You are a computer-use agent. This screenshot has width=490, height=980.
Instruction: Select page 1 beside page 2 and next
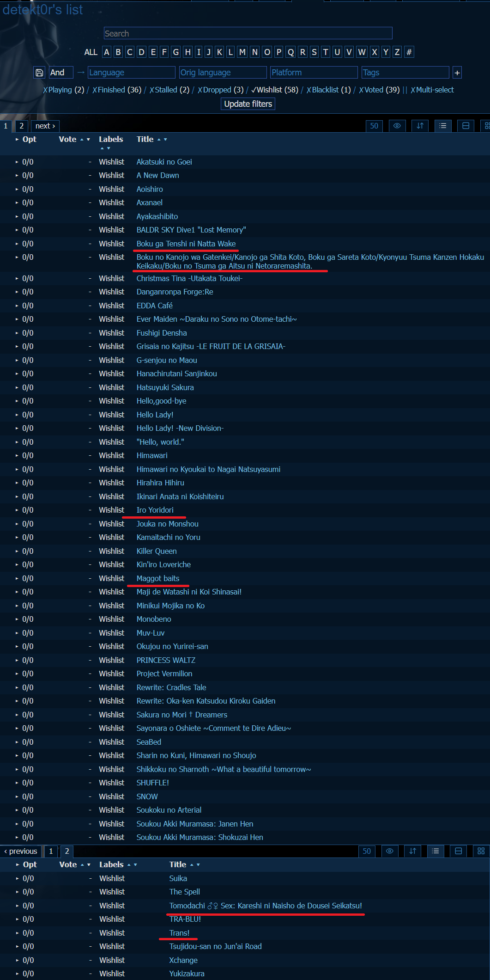point(6,126)
